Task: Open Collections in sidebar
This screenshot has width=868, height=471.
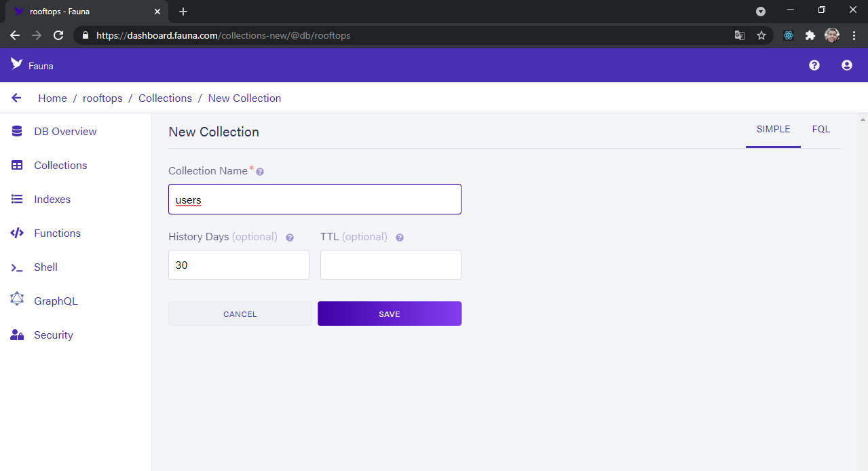Action: click(60, 166)
